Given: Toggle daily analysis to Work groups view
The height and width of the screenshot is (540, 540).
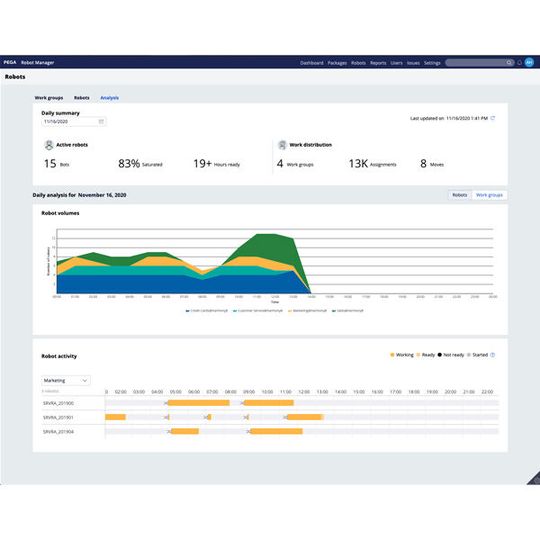Looking at the screenshot, I should (x=489, y=195).
